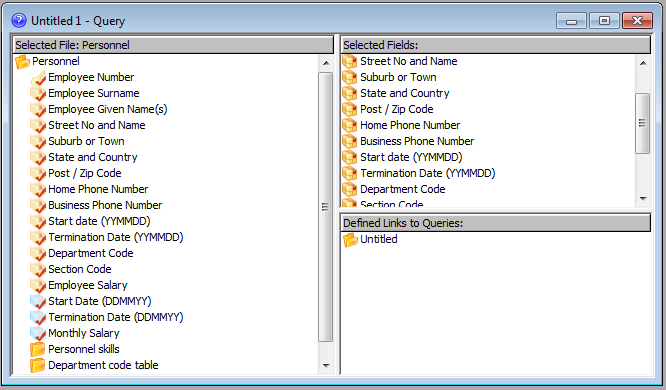Select Employee Surname field in the tree
This screenshot has width=666, height=390.
tap(93, 93)
